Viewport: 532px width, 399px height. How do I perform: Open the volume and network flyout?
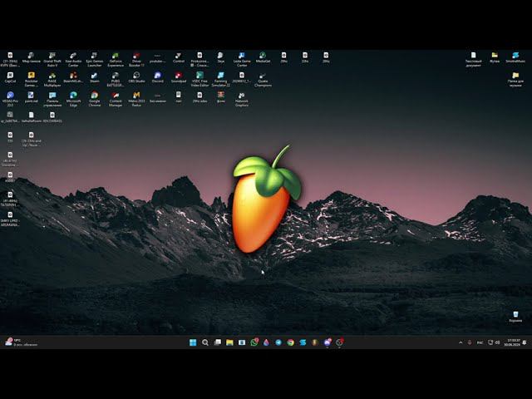coord(494,342)
